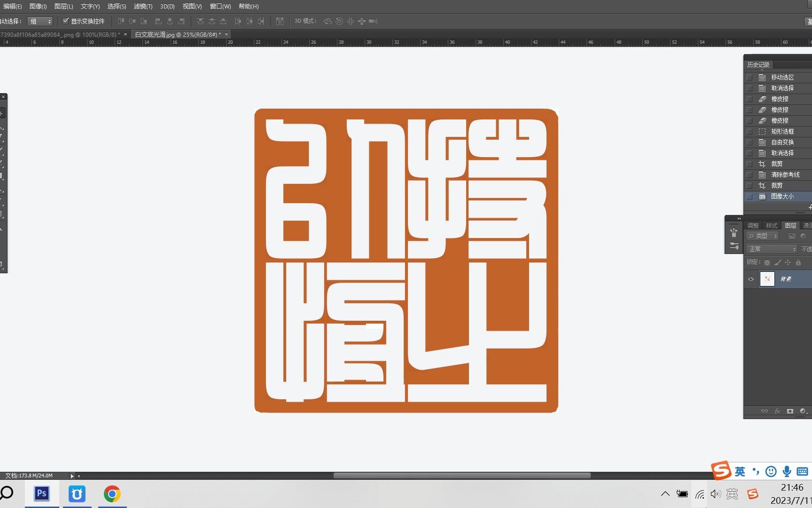Click the hand tool in the collapsed panel strip
812x508 pixels.
coord(734,233)
